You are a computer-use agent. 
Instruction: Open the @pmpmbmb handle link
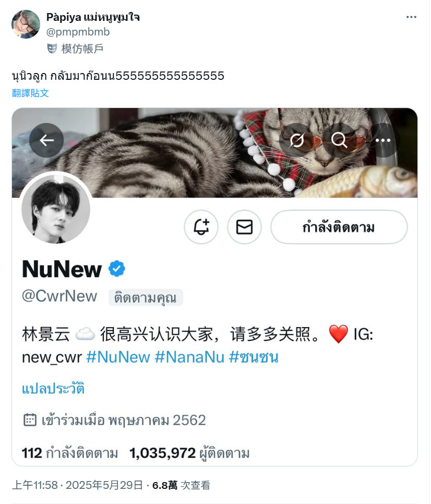(x=78, y=32)
